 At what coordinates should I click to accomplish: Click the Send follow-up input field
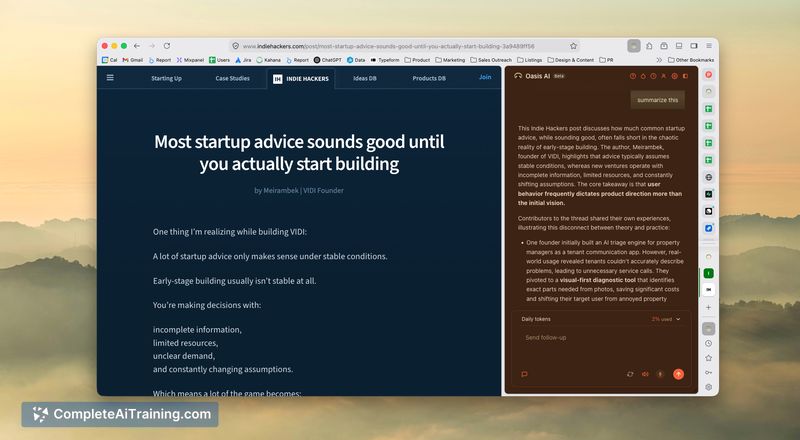602,338
